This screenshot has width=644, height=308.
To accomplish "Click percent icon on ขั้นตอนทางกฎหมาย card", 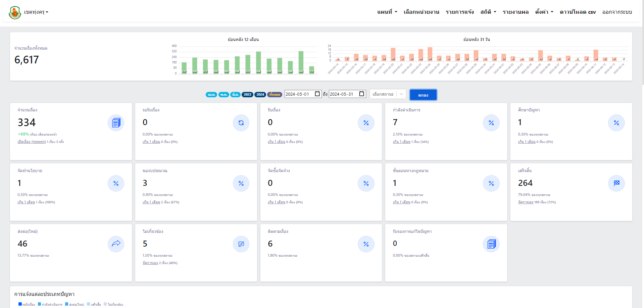I will point(491,184).
